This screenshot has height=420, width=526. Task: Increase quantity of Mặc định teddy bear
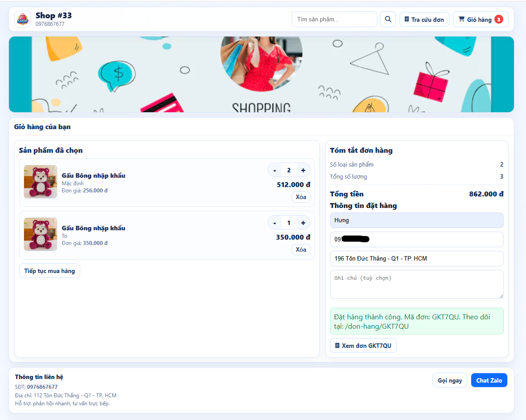(303, 170)
